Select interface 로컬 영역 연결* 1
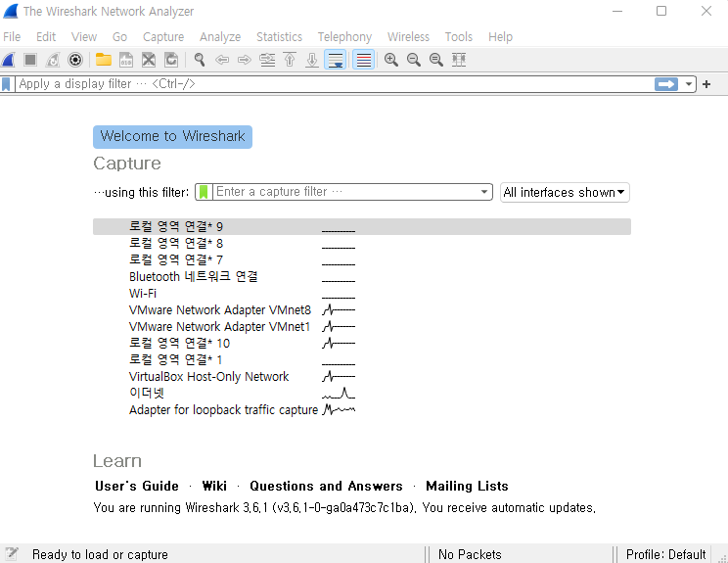Viewport: 728px width, 563px height. tap(362, 360)
